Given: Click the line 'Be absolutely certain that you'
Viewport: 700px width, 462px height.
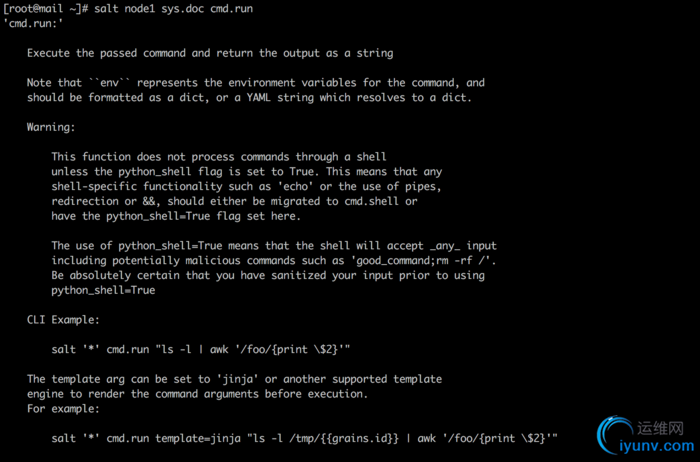Looking at the screenshot, I should pos(143,275).
